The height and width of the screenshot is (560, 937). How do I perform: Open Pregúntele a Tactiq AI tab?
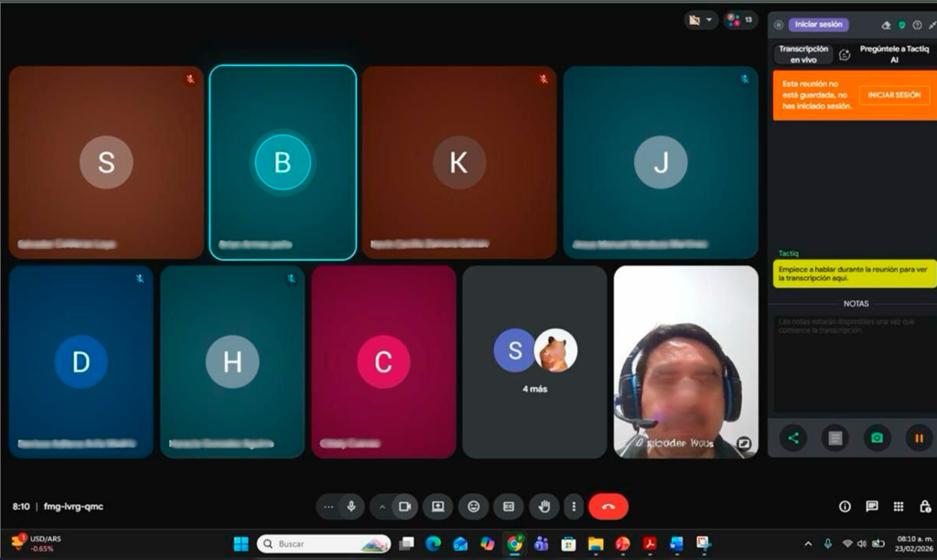(x=894, y=54)
